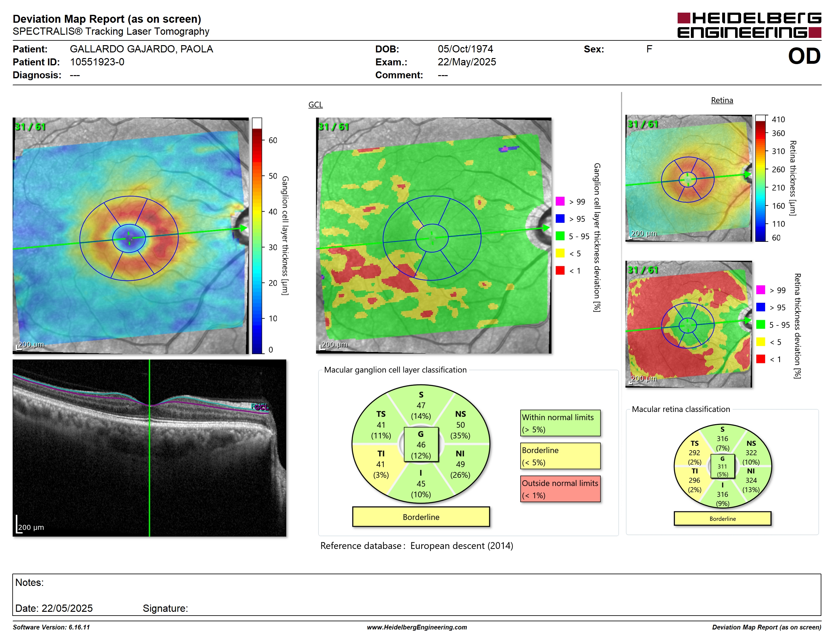The width and height of the screenshot is (834, 644).
Task: Click the patient name GALLARDO GAJARDO, PAOLA
Action: tap(141, 49)
